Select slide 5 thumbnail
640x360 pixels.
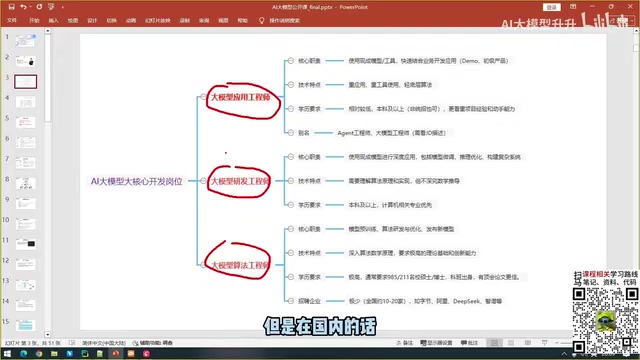tap(25, 122)
